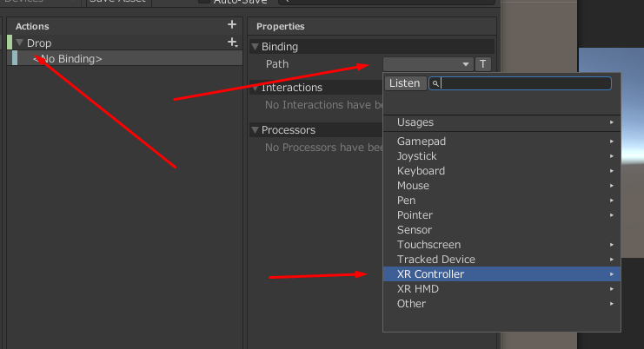Collapse the Drop action foldout
Image resolution: width=644 pixels, height=349 pixels.
tap(19, 43)
